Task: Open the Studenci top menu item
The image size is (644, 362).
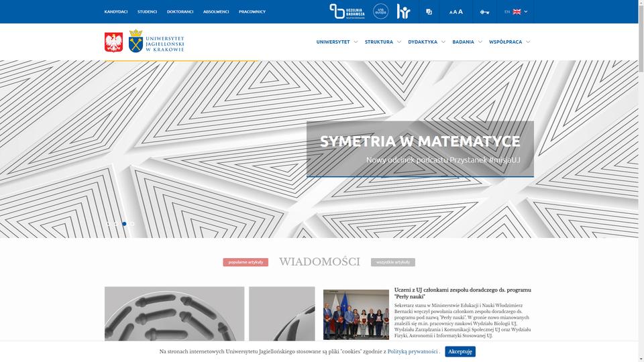Action: [x=147, y=12]
